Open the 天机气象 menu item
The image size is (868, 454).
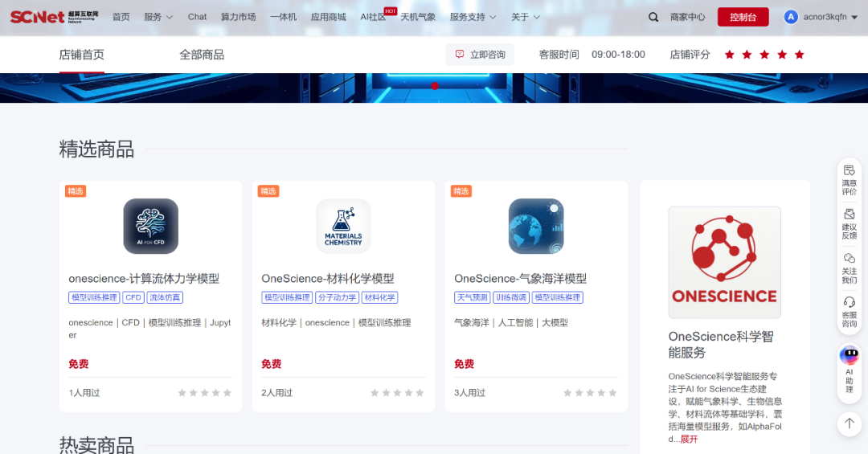(418, 17)
